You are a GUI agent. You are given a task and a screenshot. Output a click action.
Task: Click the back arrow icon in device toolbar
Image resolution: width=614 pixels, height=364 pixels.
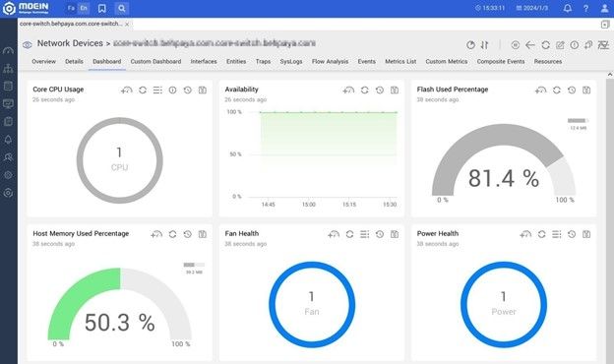[x=529, y=45]
